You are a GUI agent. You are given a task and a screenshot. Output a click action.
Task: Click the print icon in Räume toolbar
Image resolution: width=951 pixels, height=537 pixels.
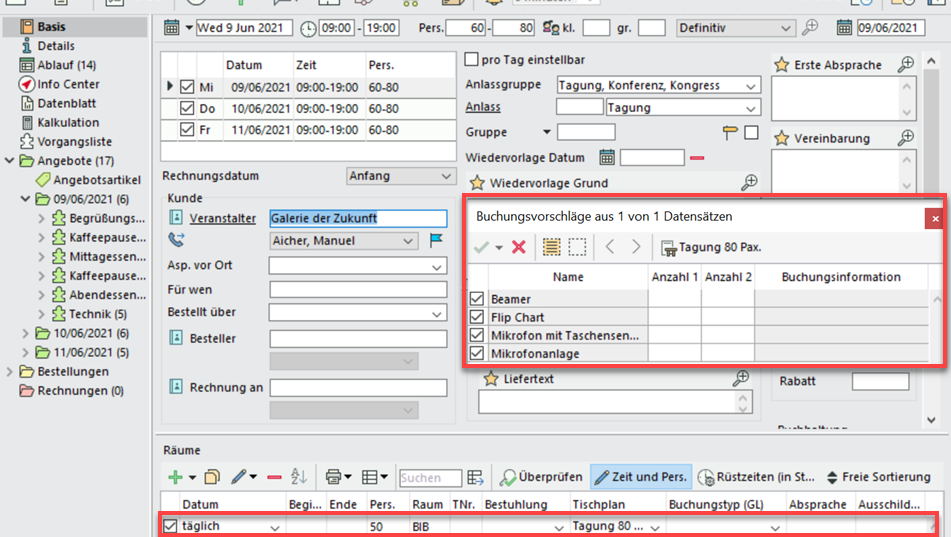coord(333,477)
